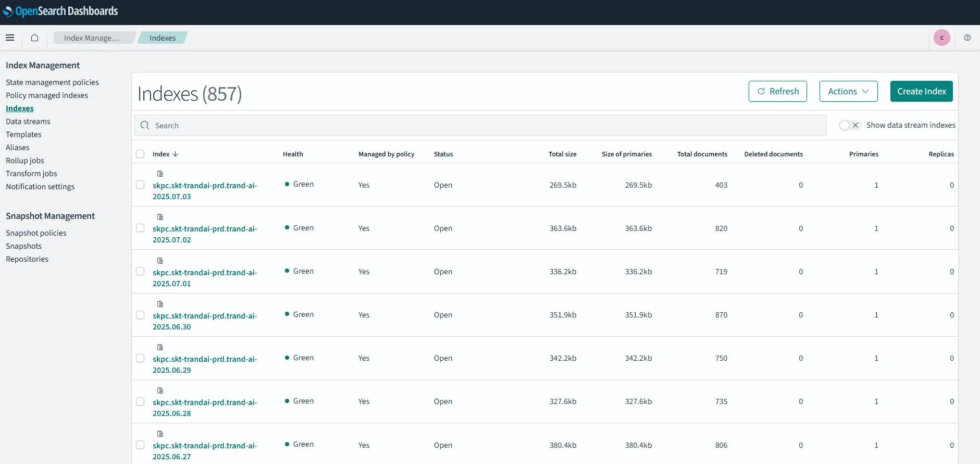Click the Indexes breadcrumb
The width and height of the screenshot is (980, 464).
pyautogui.click(x=163, y=38)
